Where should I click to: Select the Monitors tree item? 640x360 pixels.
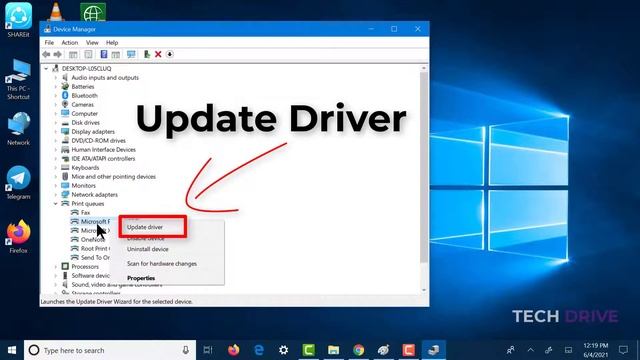pyautogui.click(x=83, y=185)
